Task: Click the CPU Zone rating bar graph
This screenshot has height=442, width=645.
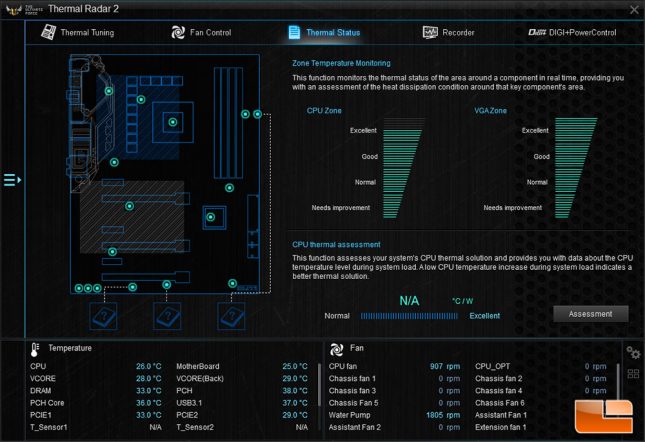Action: coord(403,168)
